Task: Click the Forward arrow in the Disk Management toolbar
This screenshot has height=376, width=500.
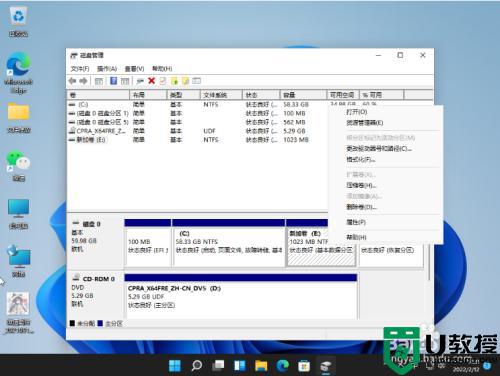Action: [x=83, y=81]
